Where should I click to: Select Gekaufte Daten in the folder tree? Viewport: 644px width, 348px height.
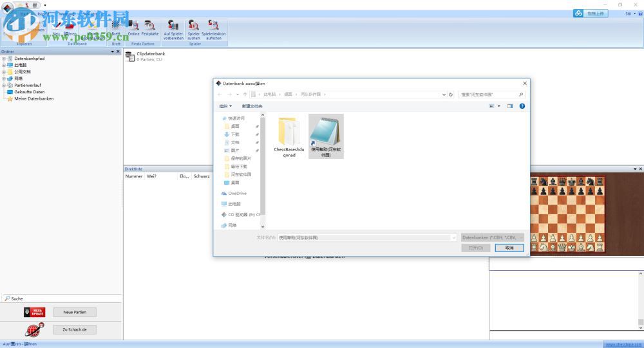(29, 92)
